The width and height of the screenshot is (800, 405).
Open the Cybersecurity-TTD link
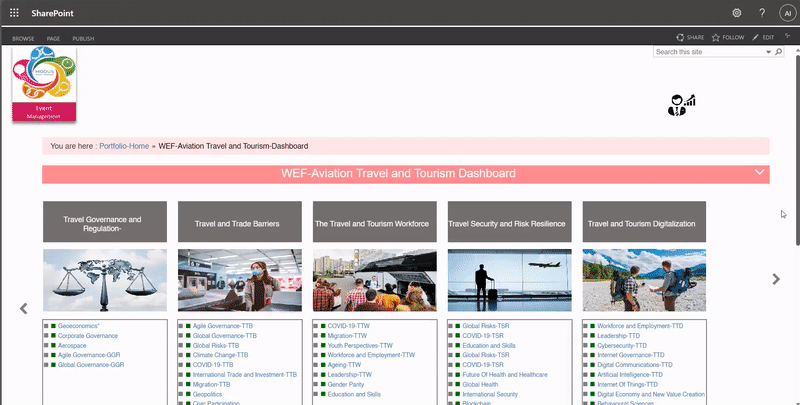pyautogui.click(x=622, y=345)
